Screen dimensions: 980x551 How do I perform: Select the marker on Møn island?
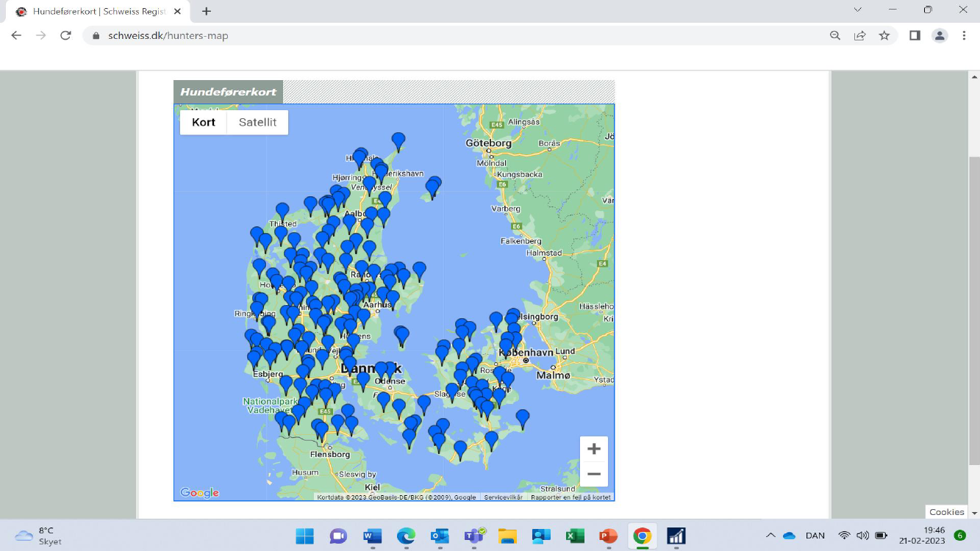(x=523, y=419)
